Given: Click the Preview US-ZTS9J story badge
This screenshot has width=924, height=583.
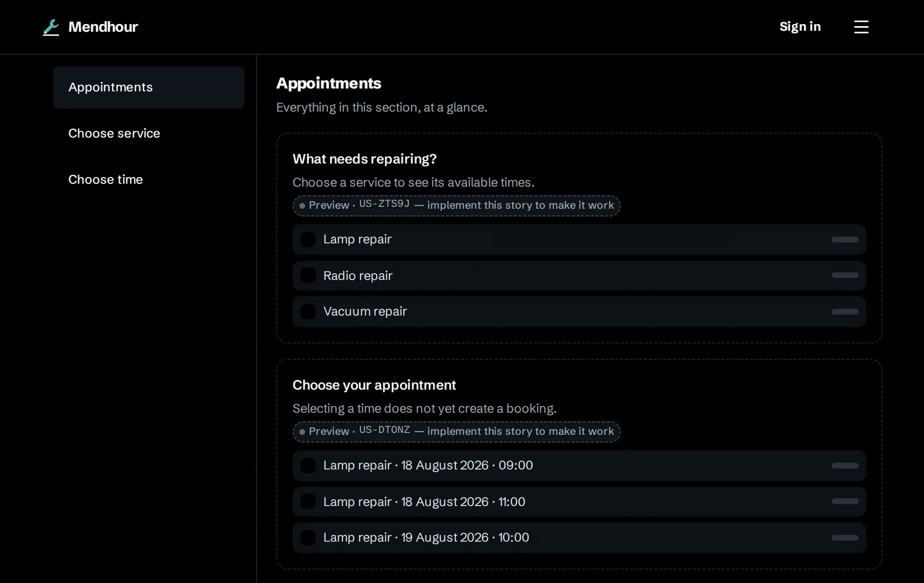Looking at the screenshot, I should click(x=456, y=205).
